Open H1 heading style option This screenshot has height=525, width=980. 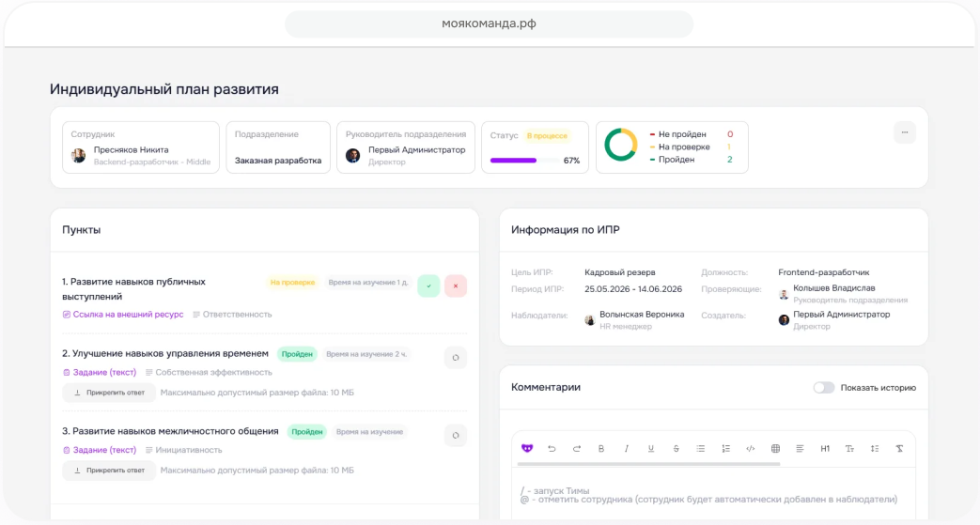point(825,449)
